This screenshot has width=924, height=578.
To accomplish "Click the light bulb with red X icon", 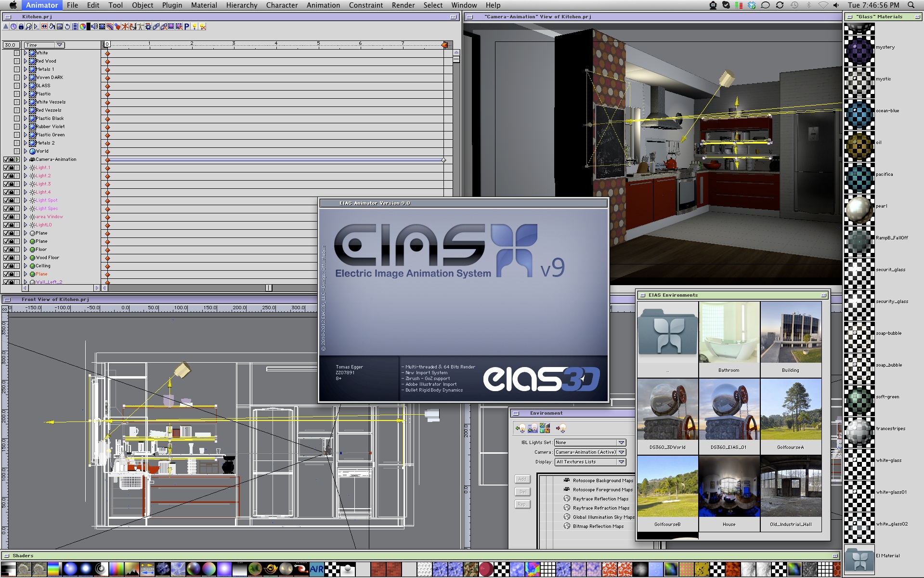I will (x=203, y=26).
